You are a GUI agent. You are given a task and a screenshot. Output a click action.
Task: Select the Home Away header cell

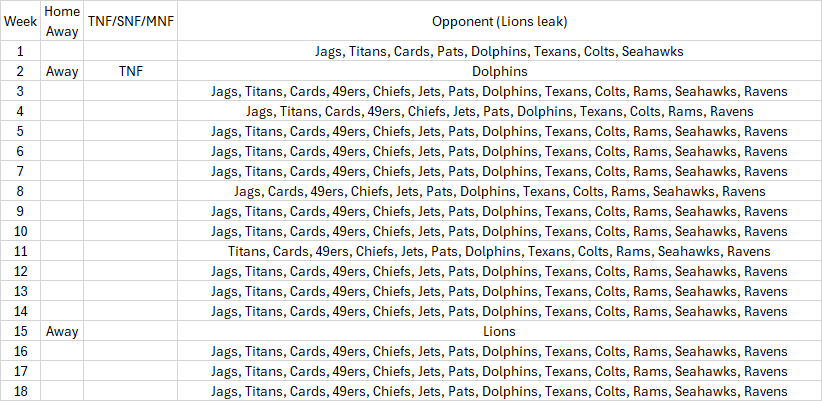click(62, 21)
